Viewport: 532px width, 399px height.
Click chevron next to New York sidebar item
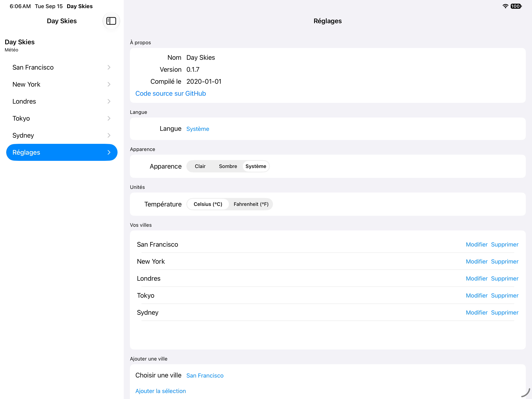[109, 84]
